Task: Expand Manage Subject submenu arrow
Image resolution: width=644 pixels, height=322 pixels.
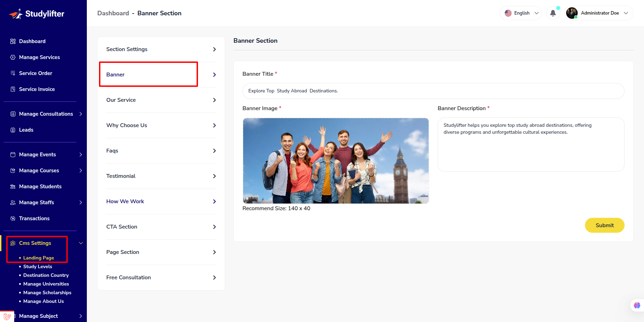Action: [81, 316]
